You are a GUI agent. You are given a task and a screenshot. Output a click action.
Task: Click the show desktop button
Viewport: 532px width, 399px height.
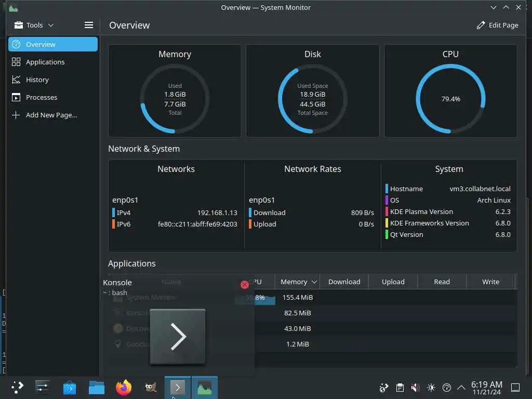pyautogui.click(x=515, y=388)
